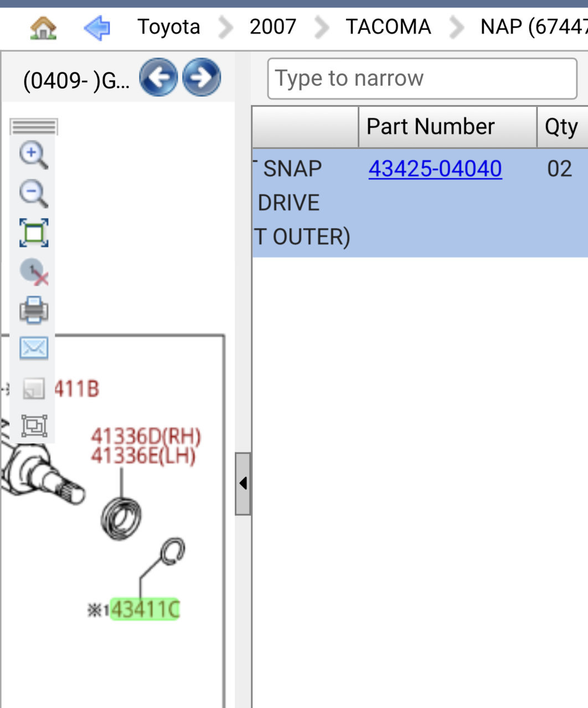The image size is (588, 708).
Task: Zoom out of the parts diagram
Action: point(34,194)
